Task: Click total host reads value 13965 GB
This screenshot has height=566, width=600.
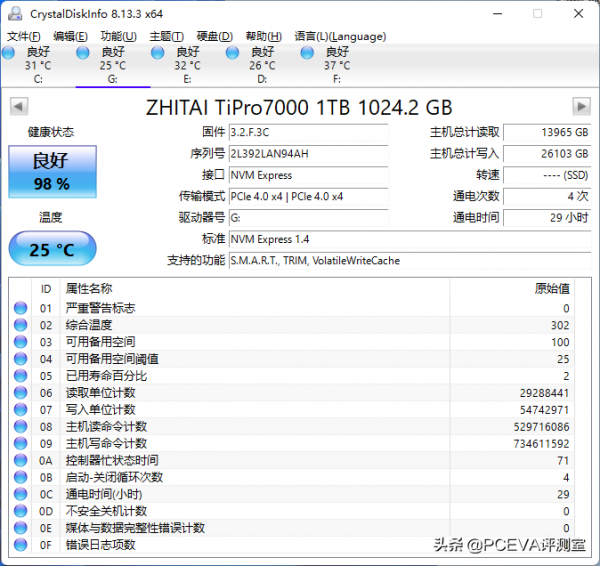Action: pos(547,132)
